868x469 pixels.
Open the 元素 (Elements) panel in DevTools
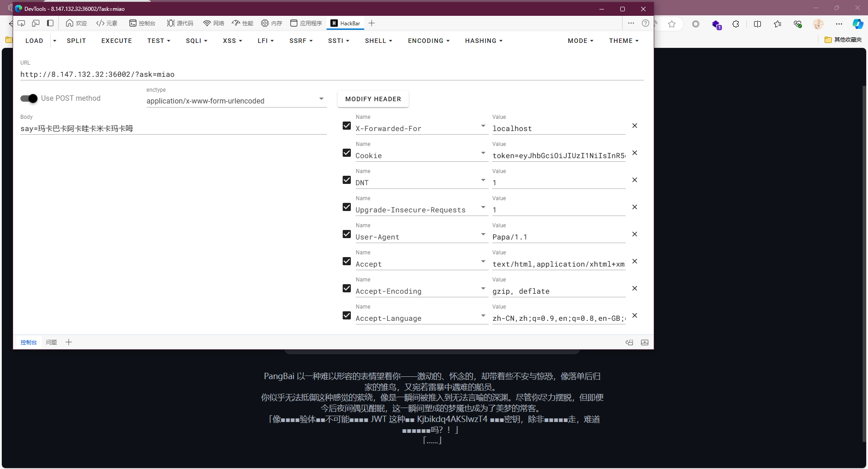[x=107, y=23]
